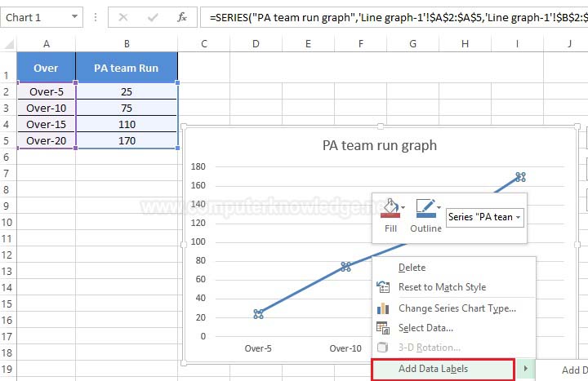Click the Over-5 data point marker on line
Image resolution: width=588 pixels, height=381 pixels.
(258, 314)
